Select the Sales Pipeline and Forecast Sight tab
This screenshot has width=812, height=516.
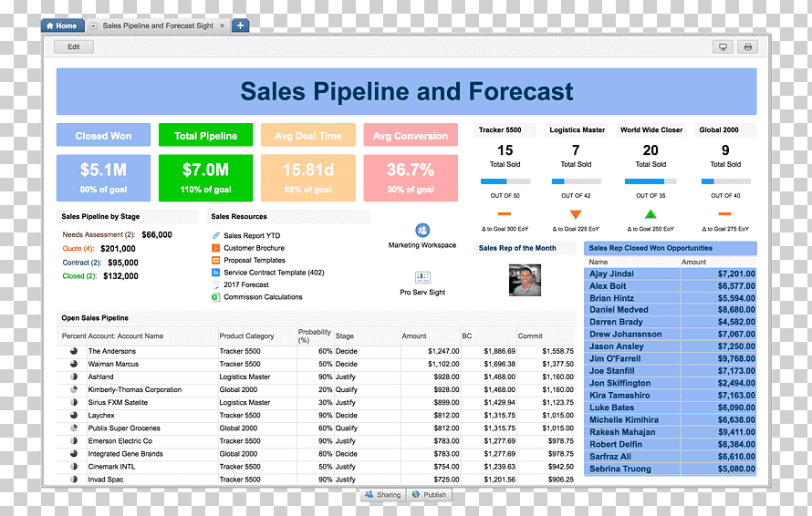coord(158,26)
